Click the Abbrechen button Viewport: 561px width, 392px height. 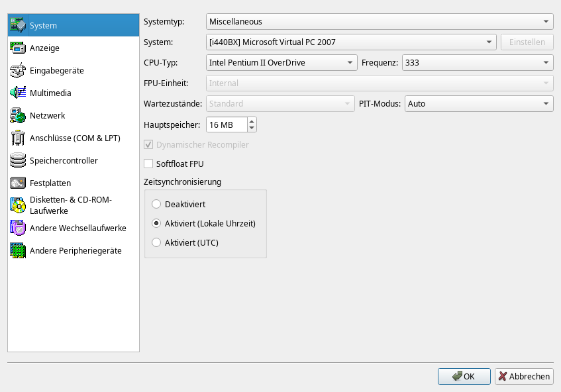[x=523, y=376]
